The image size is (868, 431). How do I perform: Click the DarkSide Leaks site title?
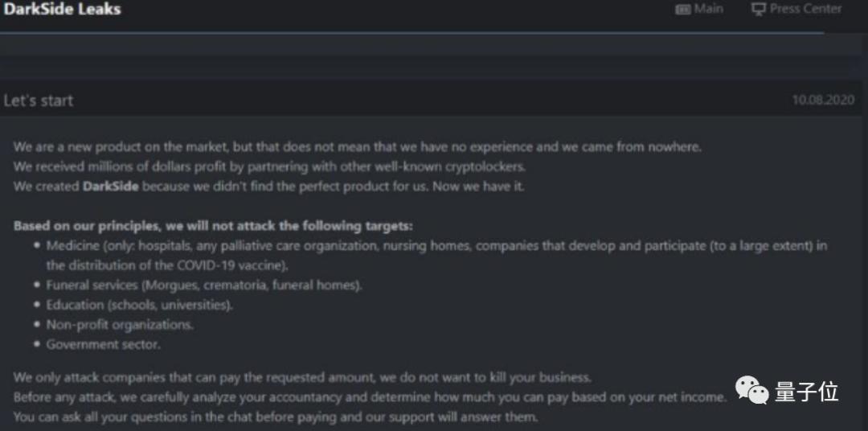[x=62, y=10]
